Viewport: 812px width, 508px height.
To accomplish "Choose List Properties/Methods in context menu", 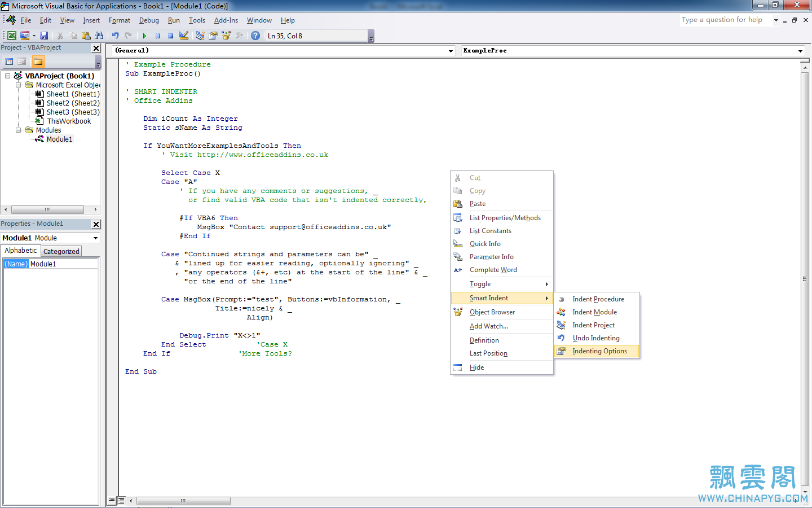I will click(502, 218).
